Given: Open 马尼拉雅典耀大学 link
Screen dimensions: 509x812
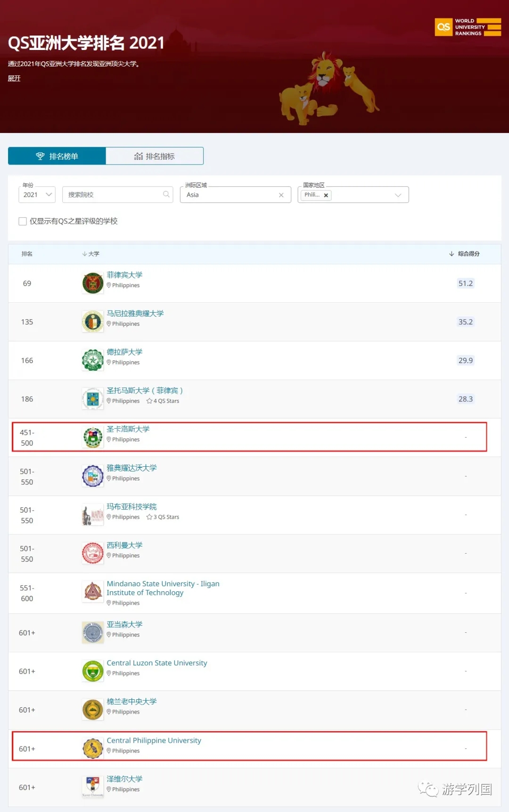Looking at the screenshot, I should coord(135,314).
